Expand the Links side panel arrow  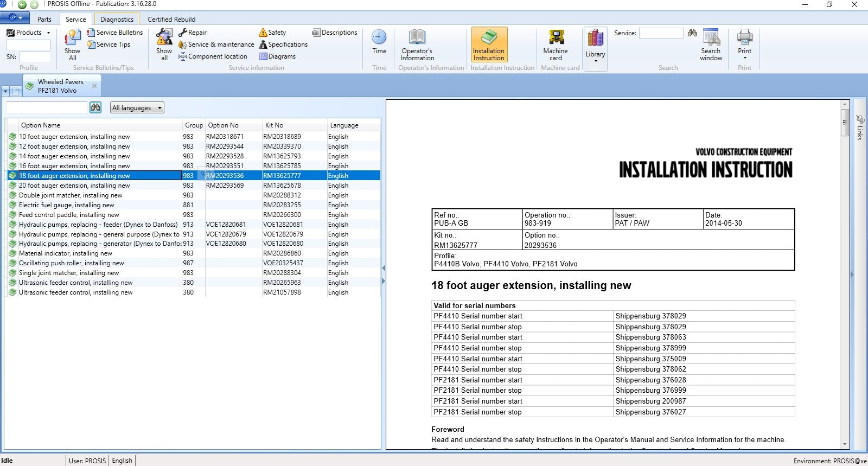point(852,275)
